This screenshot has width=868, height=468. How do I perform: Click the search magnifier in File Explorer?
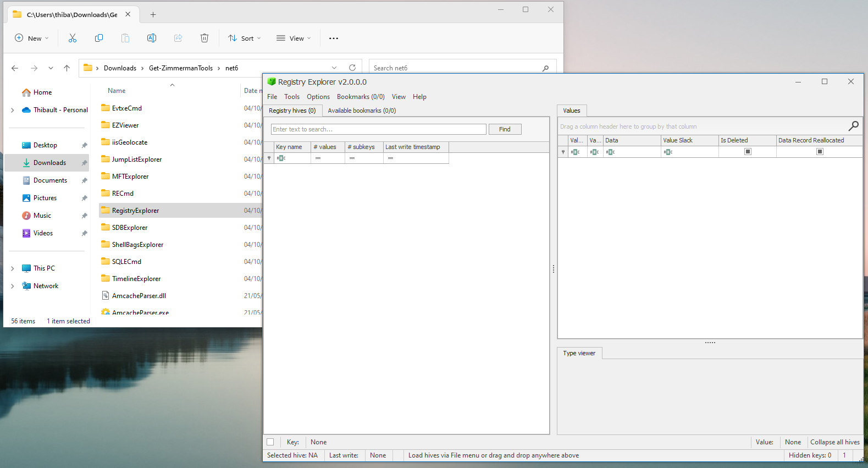(545, 68)
